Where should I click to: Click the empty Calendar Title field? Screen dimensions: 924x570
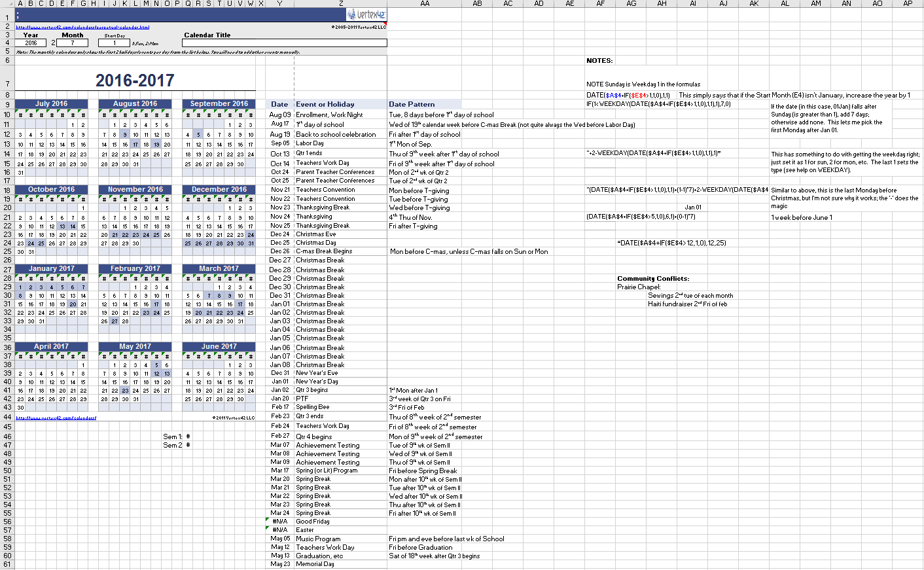click(x=284, y=43)
